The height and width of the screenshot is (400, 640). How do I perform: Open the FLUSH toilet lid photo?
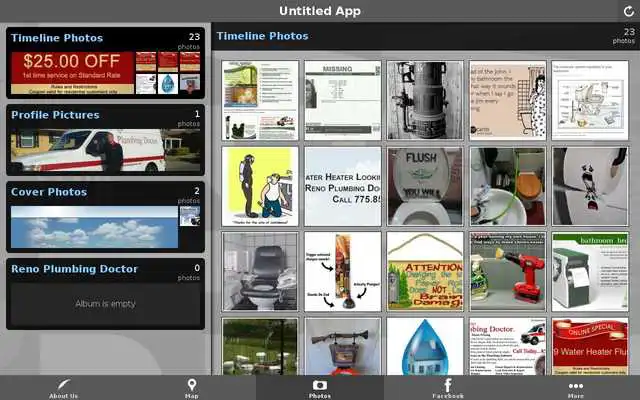(x=425, y=186)
